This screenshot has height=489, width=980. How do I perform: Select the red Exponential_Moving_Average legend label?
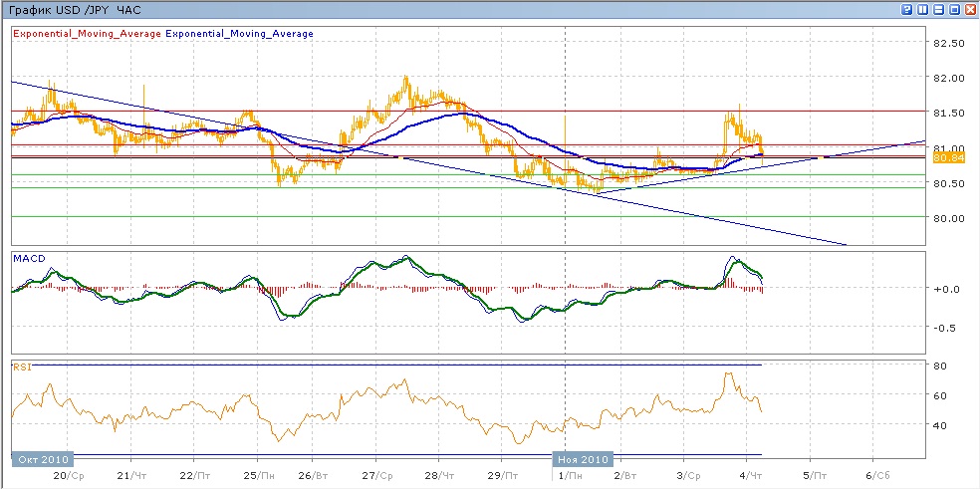point(87,34)
